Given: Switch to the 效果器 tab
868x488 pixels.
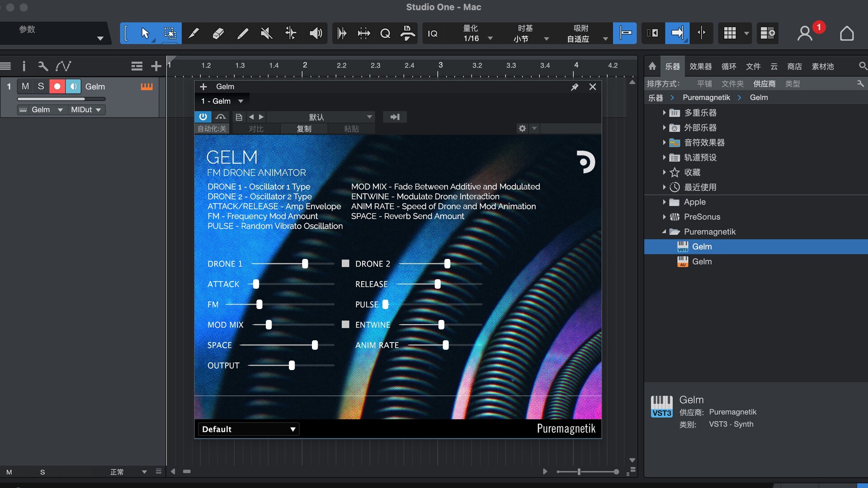Looking at the screenshot, I should tap(700, 66).
